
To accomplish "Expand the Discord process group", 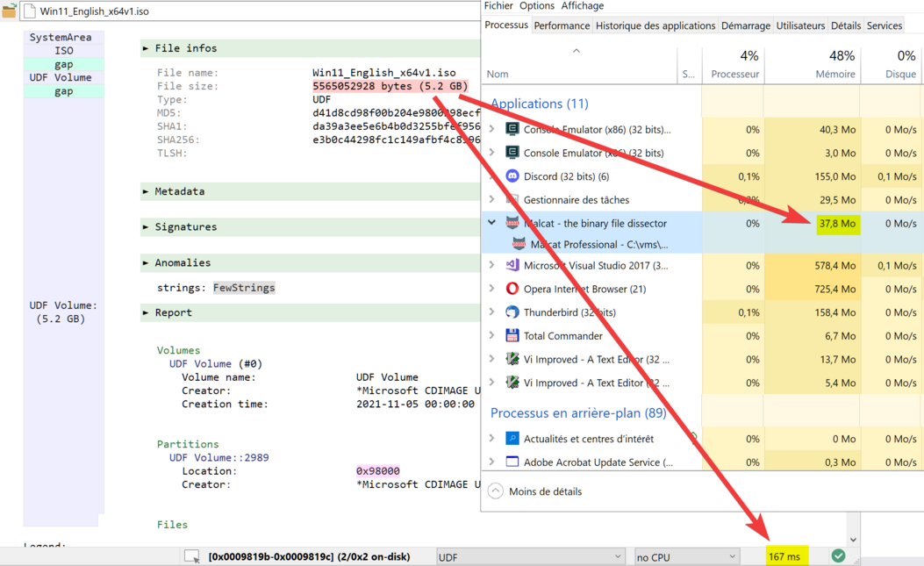I will click(x=492, y=176).
